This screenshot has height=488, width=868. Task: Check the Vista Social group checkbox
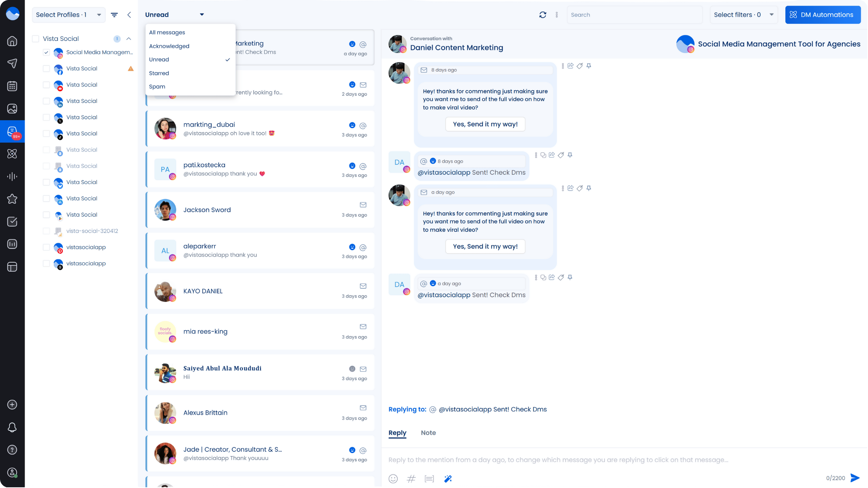35,39
